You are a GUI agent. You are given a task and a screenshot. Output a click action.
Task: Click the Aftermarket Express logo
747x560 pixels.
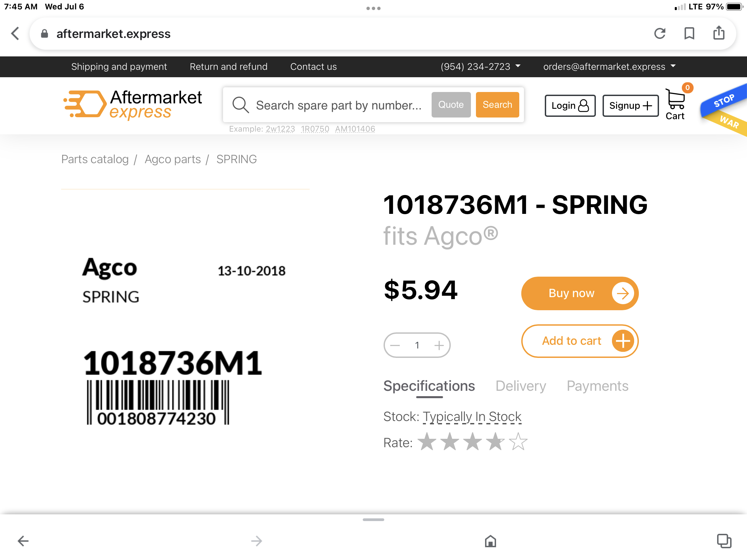coord(133,105)
